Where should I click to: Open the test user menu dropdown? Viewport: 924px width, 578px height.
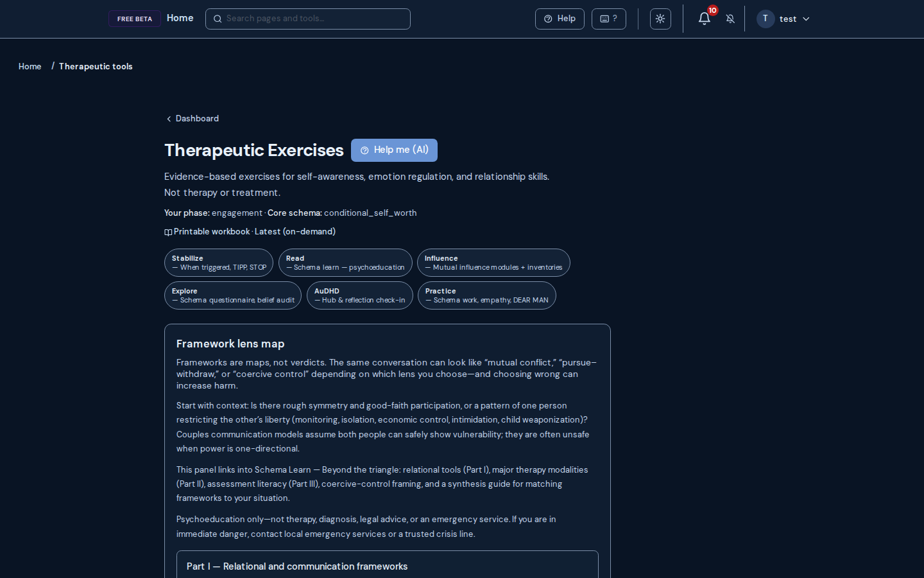783,19
